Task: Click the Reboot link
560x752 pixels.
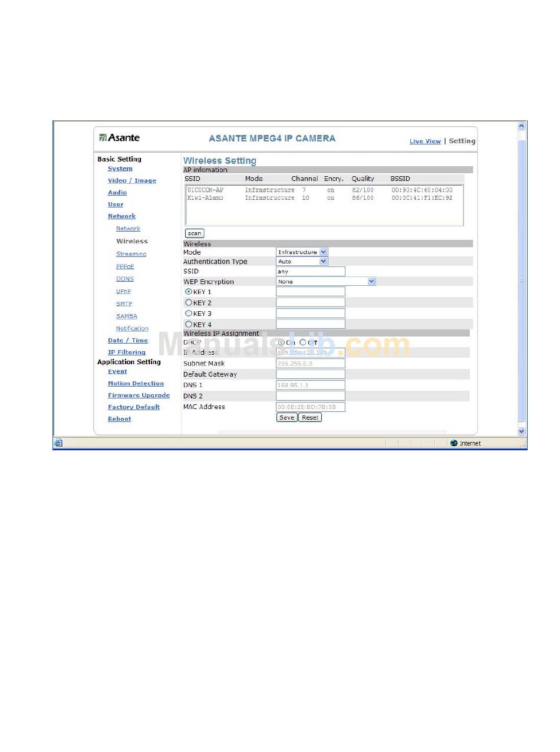Action: click(x=120, y=419)
